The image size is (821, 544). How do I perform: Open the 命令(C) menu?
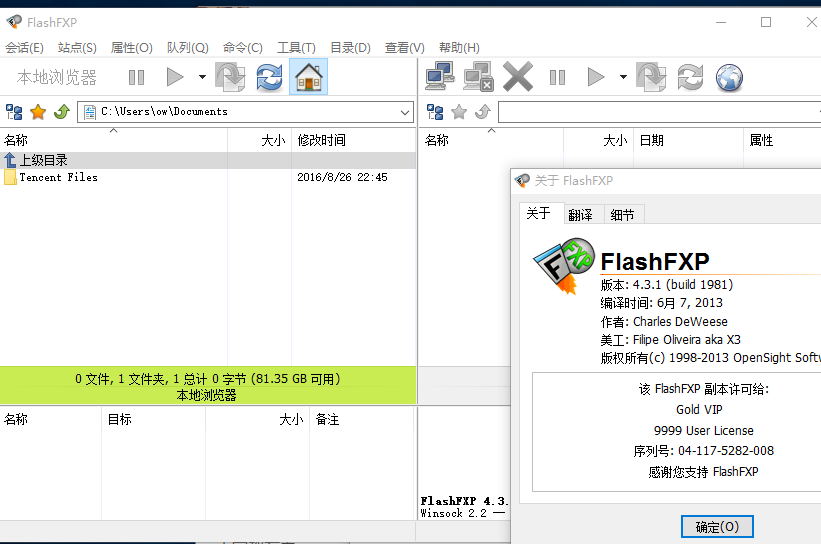(x=242, y=48)
